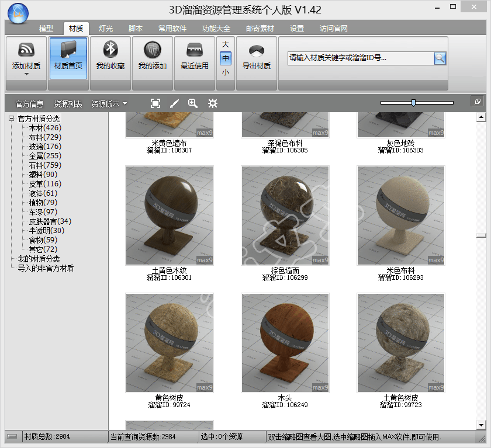The width and height of the screenshot is (491, 448).
Task: Open the 添加材质 dropdown arrow
Action: (26, 74)
